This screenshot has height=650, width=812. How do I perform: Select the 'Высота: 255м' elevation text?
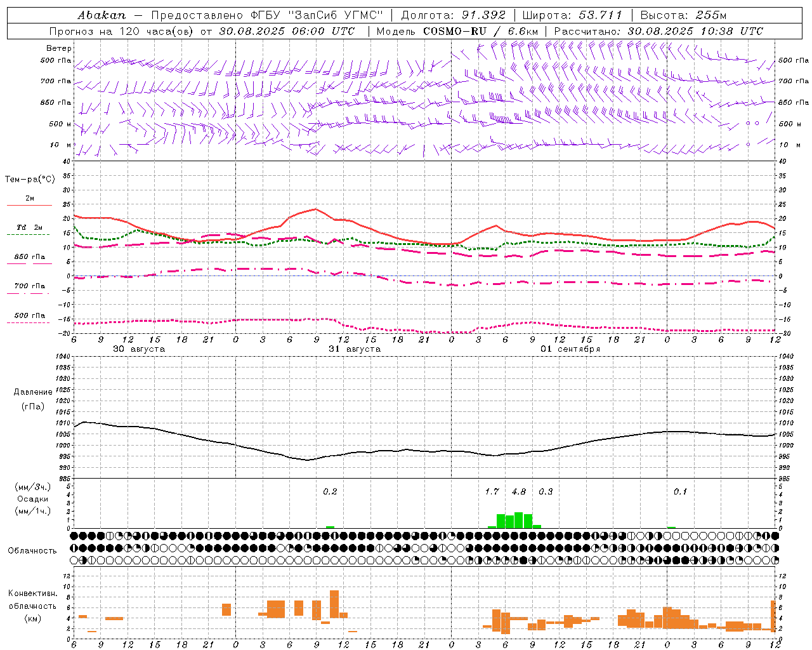(x=683, y=15)
